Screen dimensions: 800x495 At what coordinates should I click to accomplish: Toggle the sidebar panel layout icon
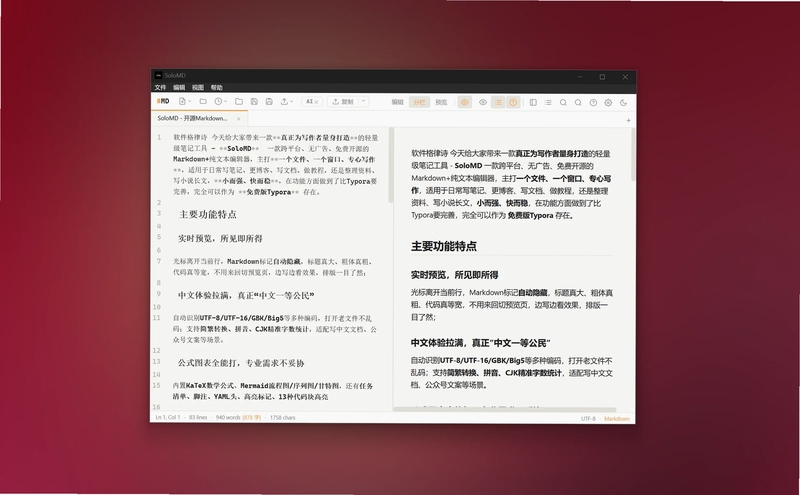pyautogui.click(x=533, y=103)
